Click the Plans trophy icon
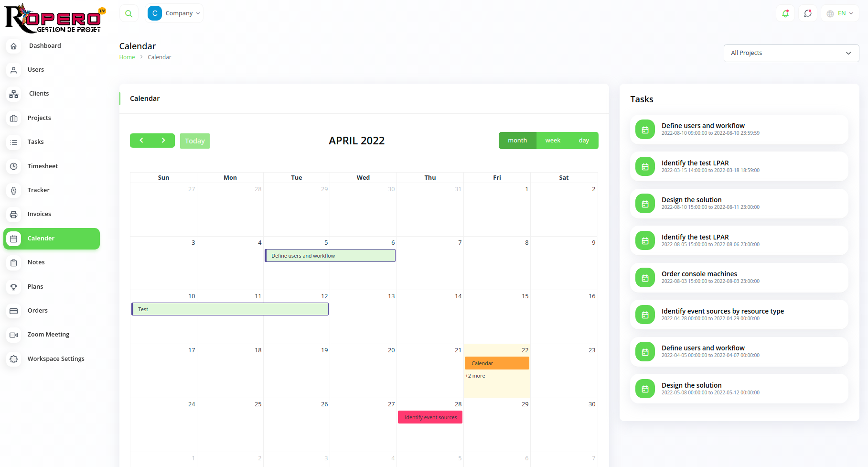 click(x=14, y=287)
